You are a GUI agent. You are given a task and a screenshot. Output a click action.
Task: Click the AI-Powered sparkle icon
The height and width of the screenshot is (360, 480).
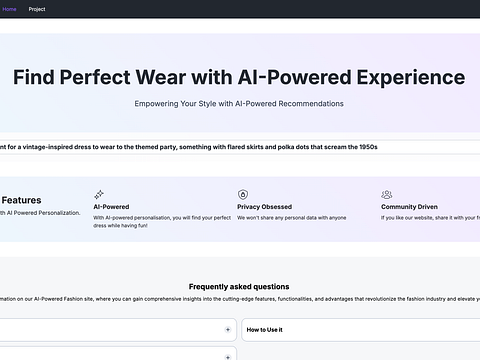click(99, 194)
